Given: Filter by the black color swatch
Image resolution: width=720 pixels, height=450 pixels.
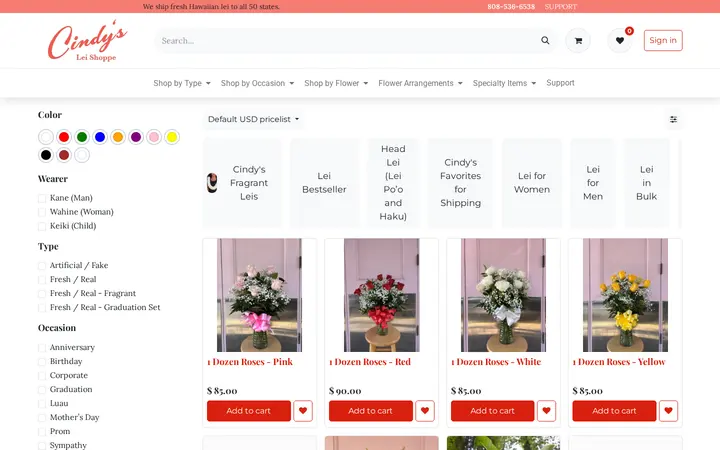Looking at the screenshot, I should tap(46, 155).
